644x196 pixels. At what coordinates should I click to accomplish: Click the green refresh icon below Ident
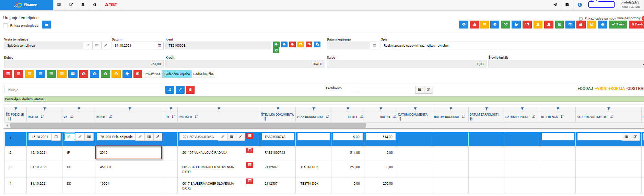pyautogui.click(x=276, y=50)
